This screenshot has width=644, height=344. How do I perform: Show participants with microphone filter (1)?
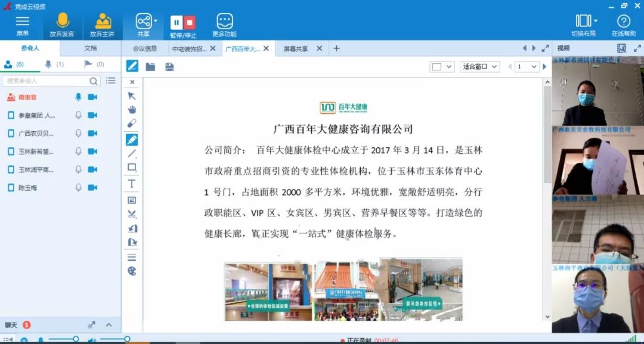pos(54,64)
